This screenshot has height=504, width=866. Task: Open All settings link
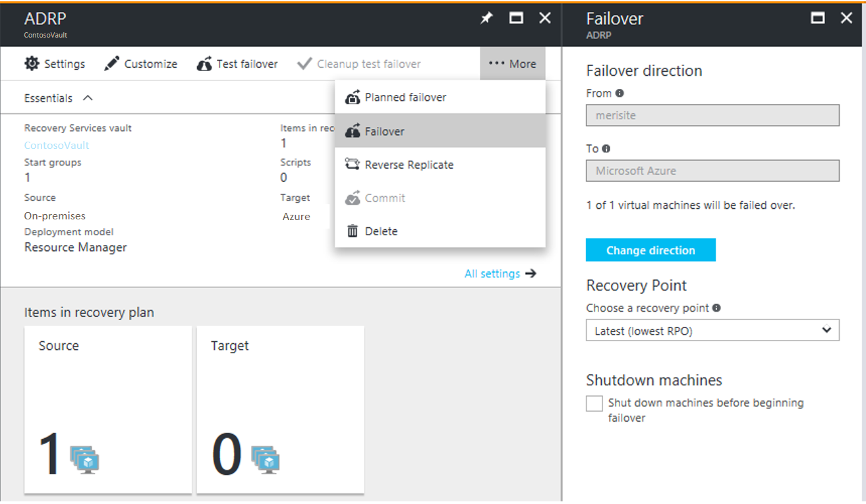pyautogui.click(x=492, y=273)
